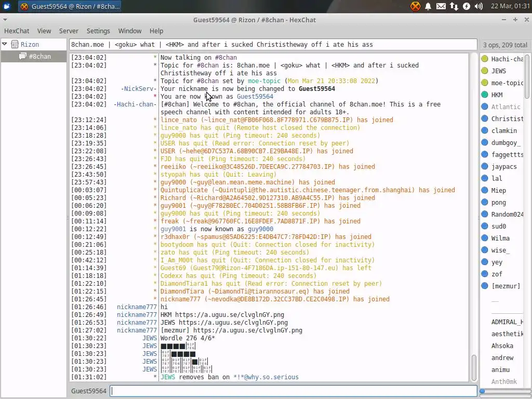Click the 3 ops, 209 total label
Viewport: 532px width, 399px height.
point(505,45)
